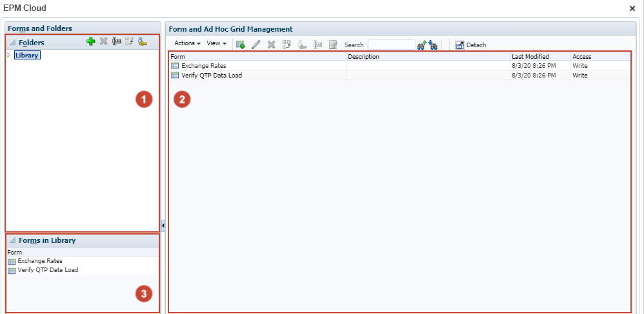Open the Actions dropdown menu
This screenshot has height=314, width=644.
[187, 43]
